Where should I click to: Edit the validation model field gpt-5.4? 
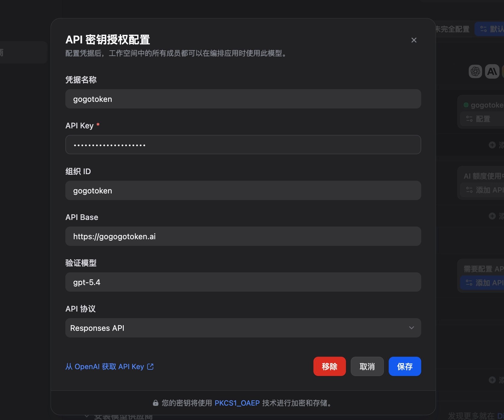[243, 282]
